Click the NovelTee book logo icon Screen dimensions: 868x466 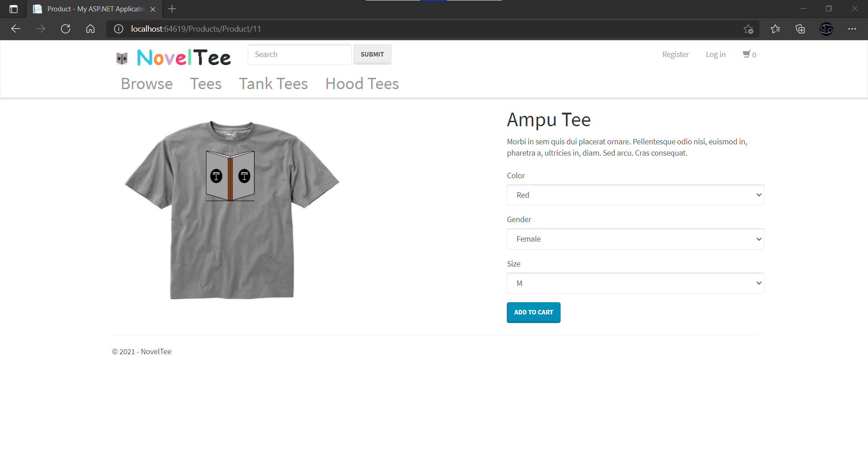click(x=122, y=58)
